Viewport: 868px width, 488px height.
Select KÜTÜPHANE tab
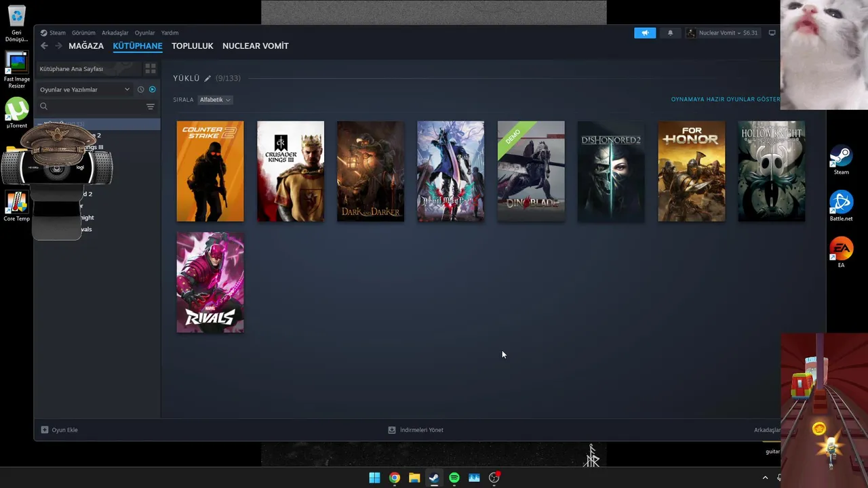coord(138,46)
